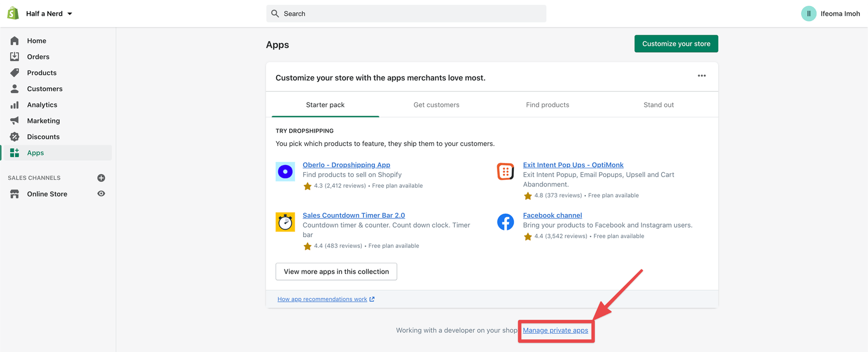Click the Oberlo app icon

pyautogui.click(x=285, y=172)
